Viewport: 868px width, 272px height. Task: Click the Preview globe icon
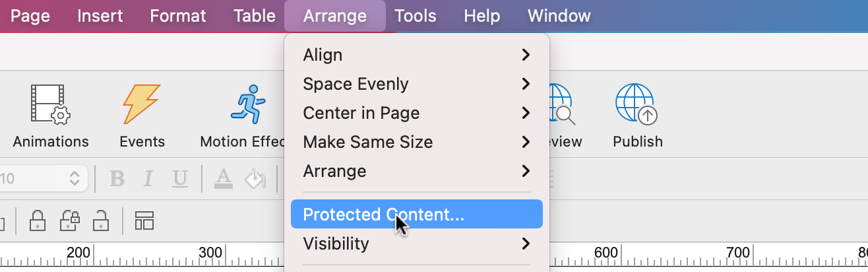(x=559, y=106)
